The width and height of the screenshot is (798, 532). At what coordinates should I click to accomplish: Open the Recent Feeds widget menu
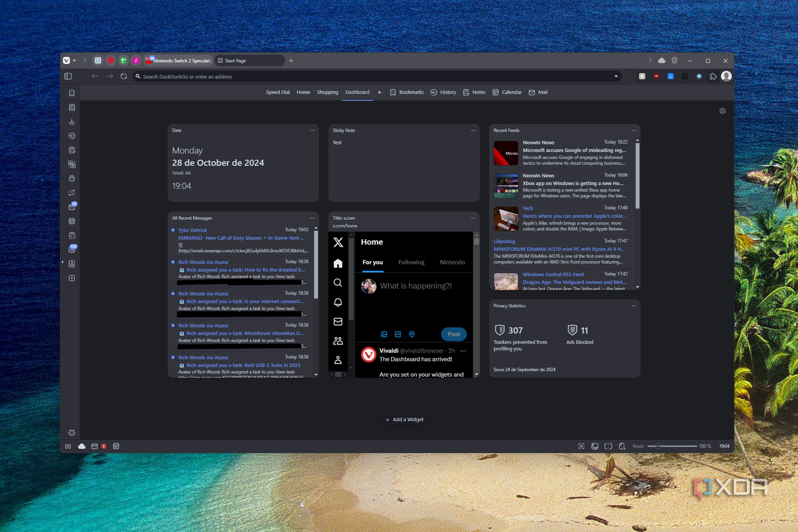[x=634, y=130]
